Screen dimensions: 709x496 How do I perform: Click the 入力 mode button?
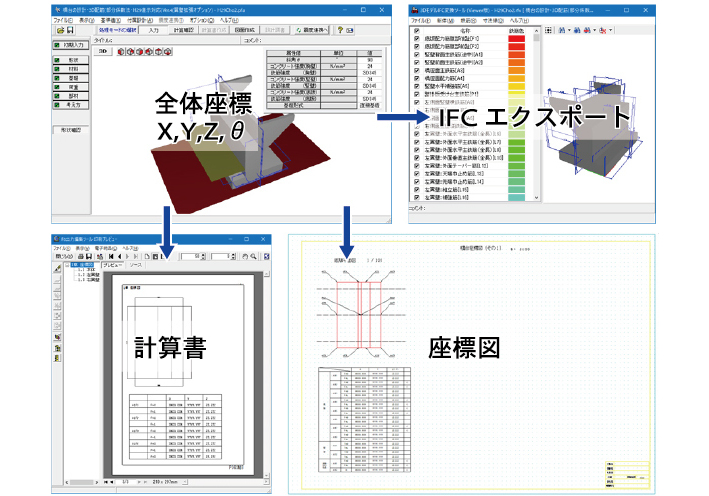154,30
